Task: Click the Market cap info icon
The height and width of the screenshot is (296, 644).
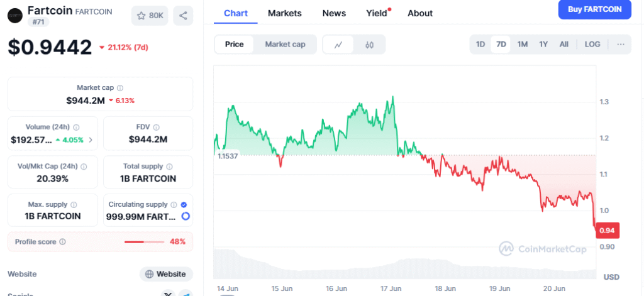Action: pyautogui.click(x=120, y=88)
